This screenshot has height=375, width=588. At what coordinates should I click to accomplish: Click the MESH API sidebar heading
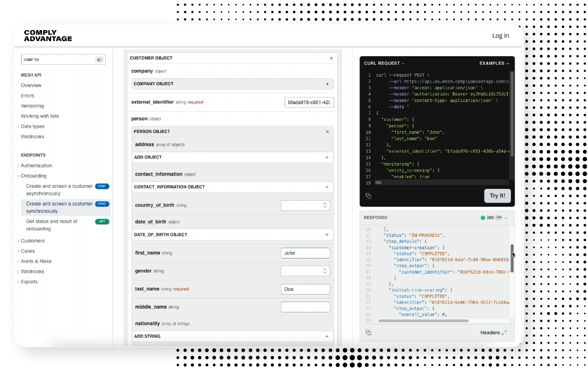(31, 75)
